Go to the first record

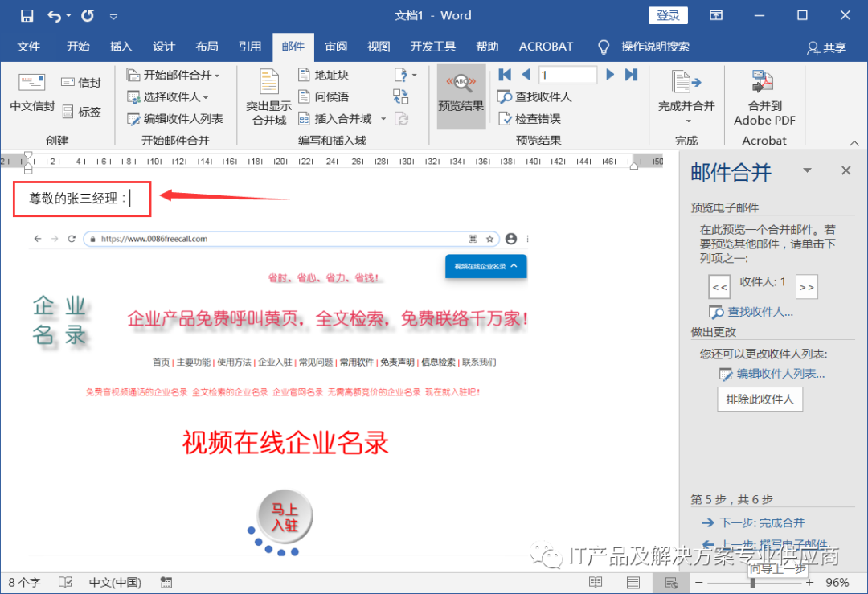click(x=505, y=74)
